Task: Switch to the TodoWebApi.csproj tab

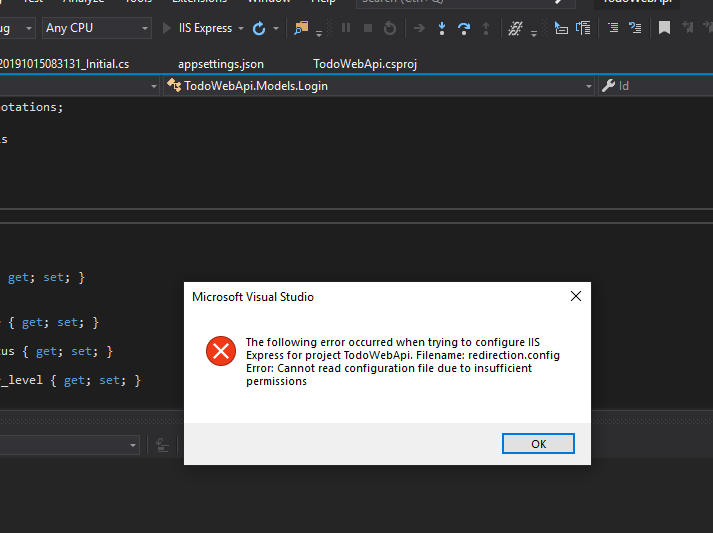Action: 365,64
